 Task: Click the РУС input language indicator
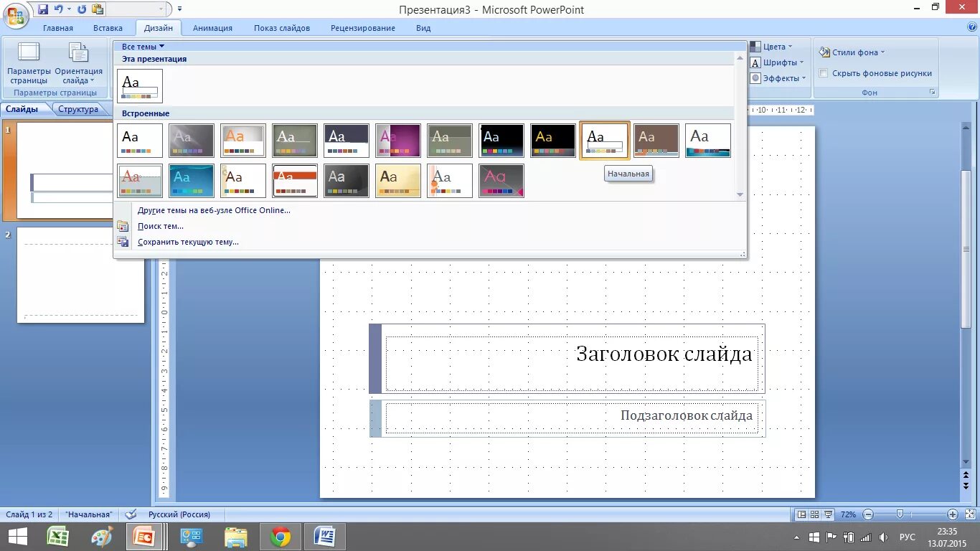click(x=908, y=537)
